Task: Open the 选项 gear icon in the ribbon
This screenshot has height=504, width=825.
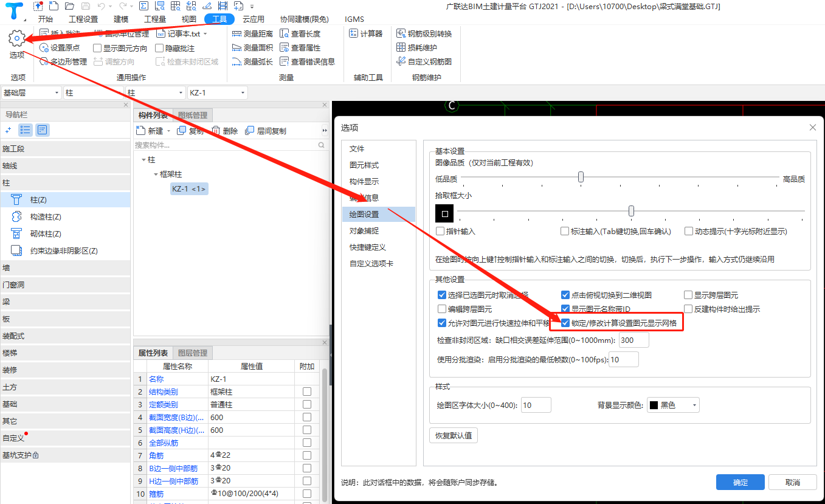Action: 17,39
